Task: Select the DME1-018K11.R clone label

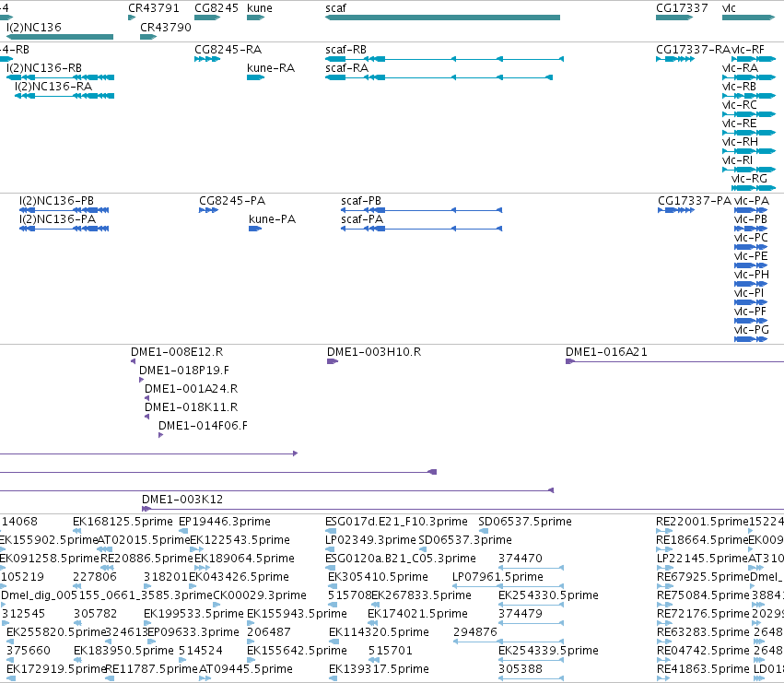Action: (191, 407)
